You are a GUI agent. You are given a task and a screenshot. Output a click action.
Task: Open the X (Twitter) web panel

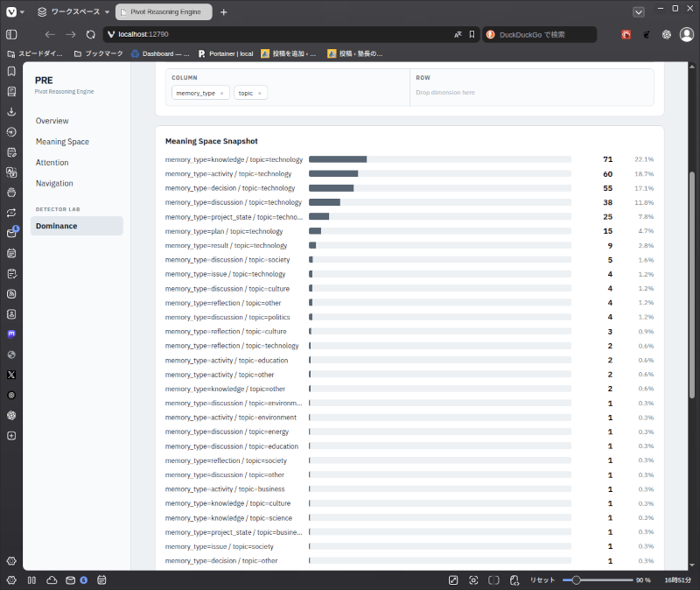(11, 375)
